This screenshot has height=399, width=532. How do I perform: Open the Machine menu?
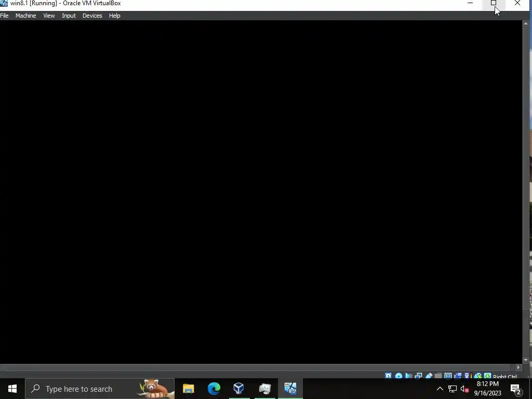pos(26,16)
